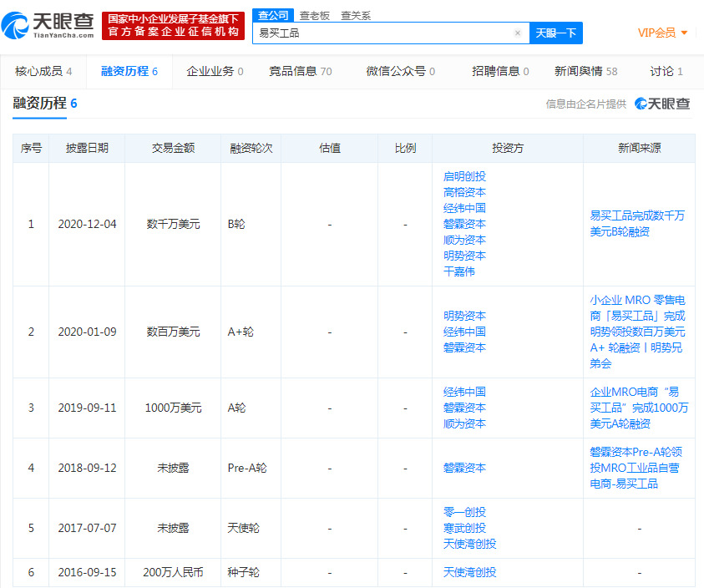Open the 新闻舆情 tab
Viewport: 704px width, 588px height.
pos(586,72)
